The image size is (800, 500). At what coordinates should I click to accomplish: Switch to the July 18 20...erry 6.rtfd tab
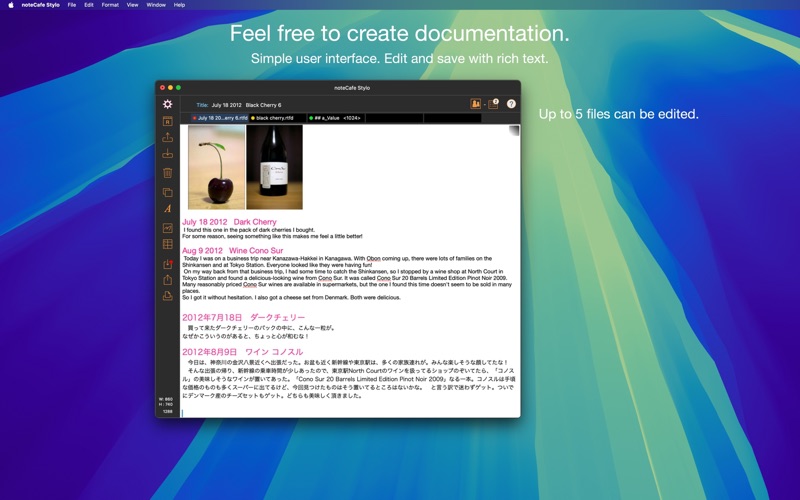point(220,118)
